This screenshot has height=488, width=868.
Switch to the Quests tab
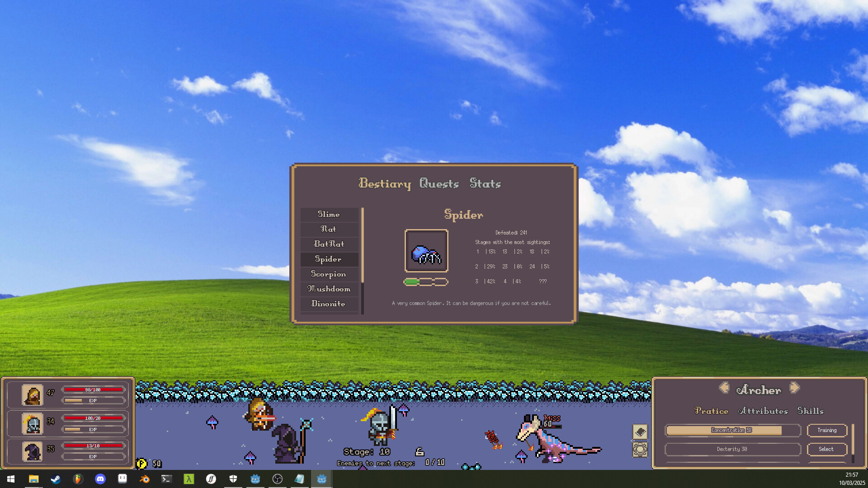439,183
